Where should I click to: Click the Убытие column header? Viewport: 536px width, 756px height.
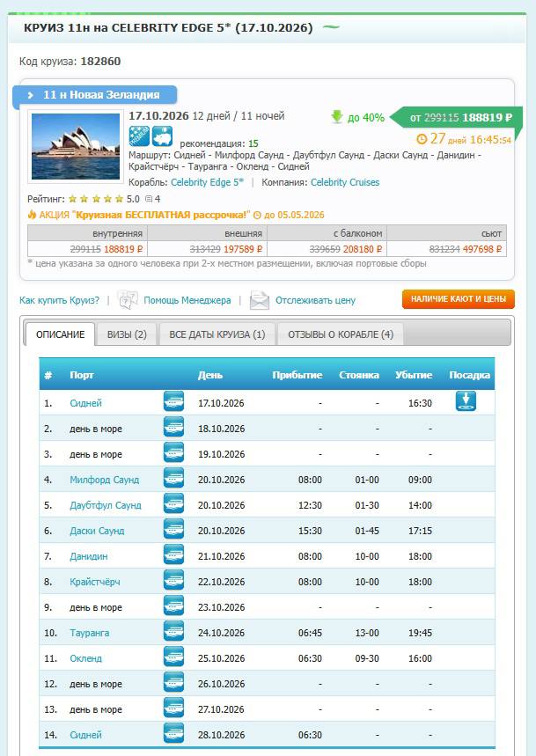(x=414, y=375)
